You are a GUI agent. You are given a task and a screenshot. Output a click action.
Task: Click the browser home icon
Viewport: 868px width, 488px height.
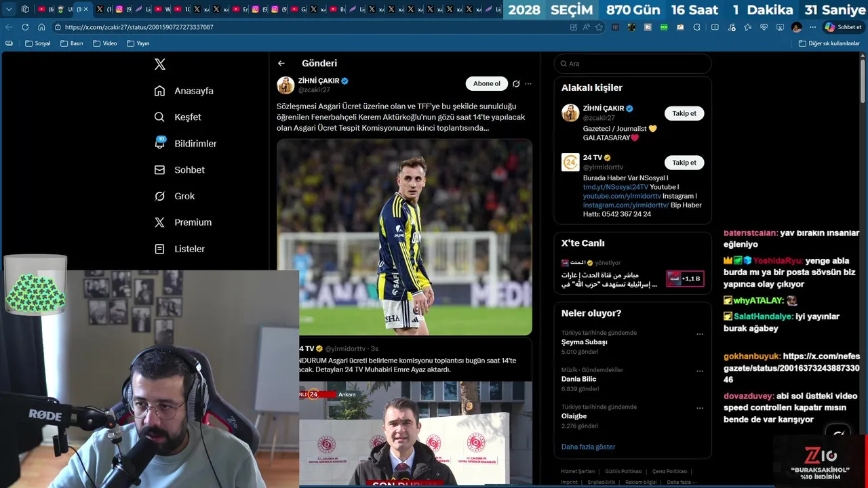[41, 27]
